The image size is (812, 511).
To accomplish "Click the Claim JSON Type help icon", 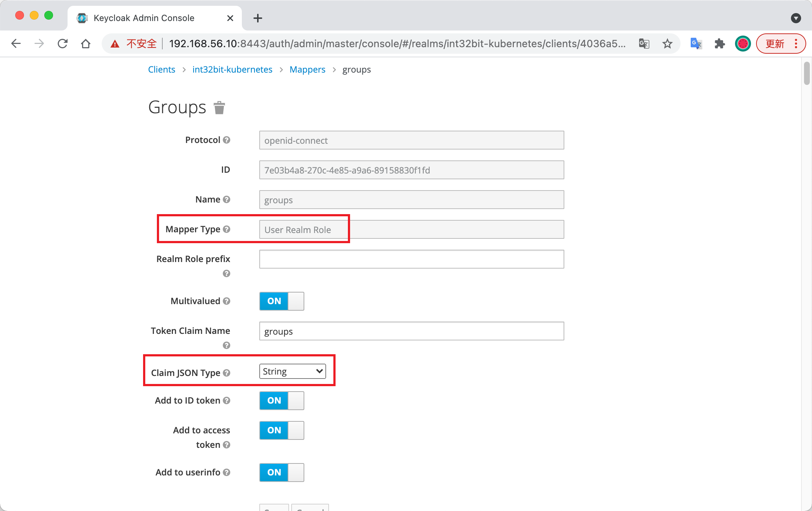I will tap(227, 373).
